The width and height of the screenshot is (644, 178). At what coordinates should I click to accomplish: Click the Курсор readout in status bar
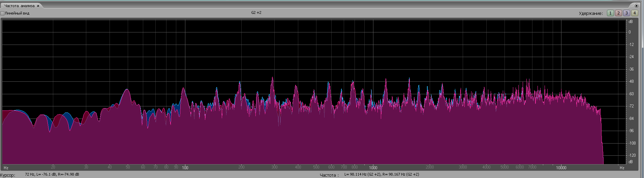pos(52,175)
